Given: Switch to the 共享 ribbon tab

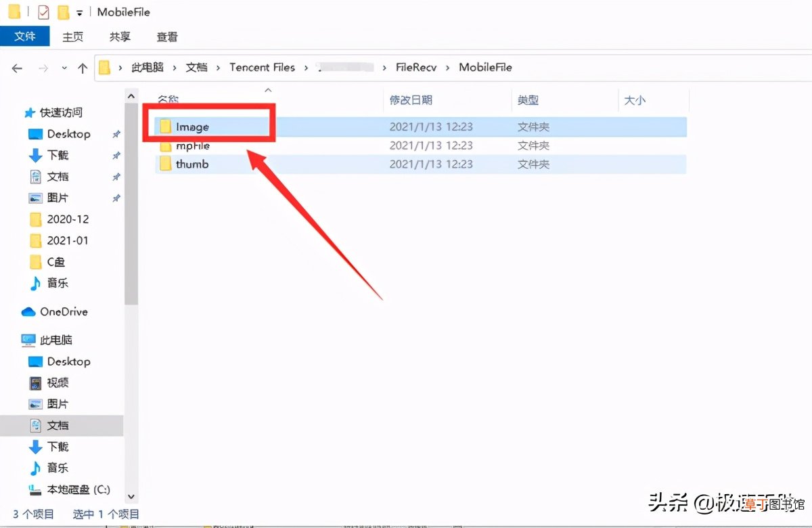Looking at the screenshot, I should pos(120,37).
